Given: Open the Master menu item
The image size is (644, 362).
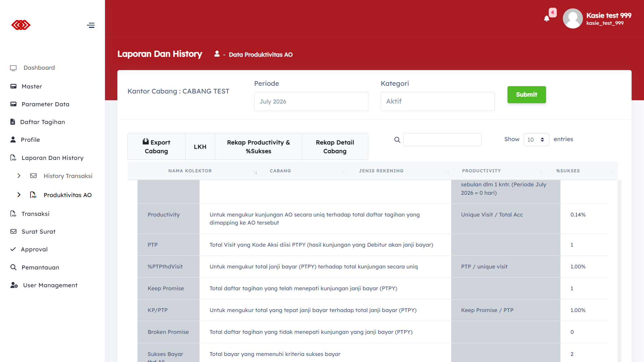Looking at the screenshot, I should point(32,86).
